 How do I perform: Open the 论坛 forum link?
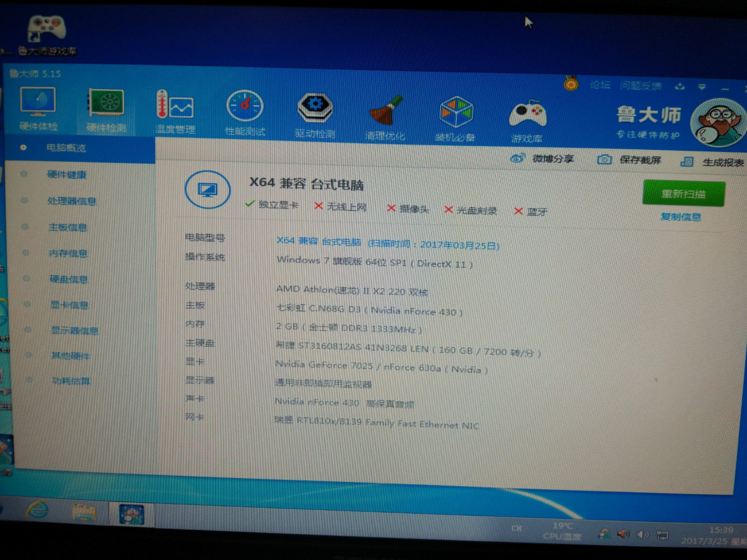click(x=600, y=84)
